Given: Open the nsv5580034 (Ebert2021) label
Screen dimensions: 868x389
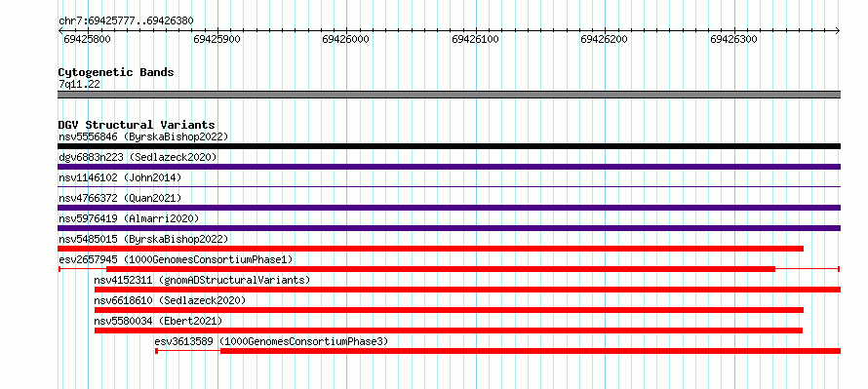Looking at the screenshot, I should pyautogui.click(x=158, y=321).
